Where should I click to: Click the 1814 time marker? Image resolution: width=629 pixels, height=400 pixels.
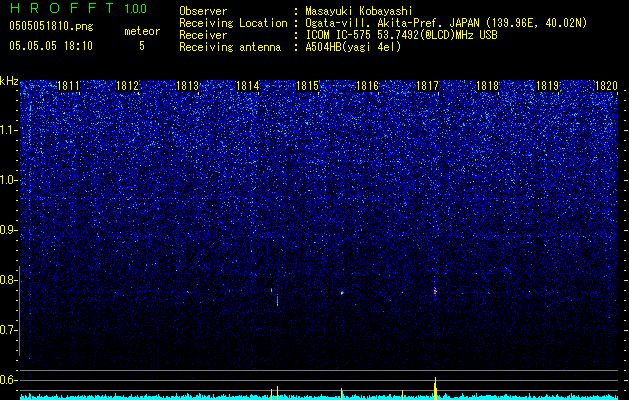point(248,86)
